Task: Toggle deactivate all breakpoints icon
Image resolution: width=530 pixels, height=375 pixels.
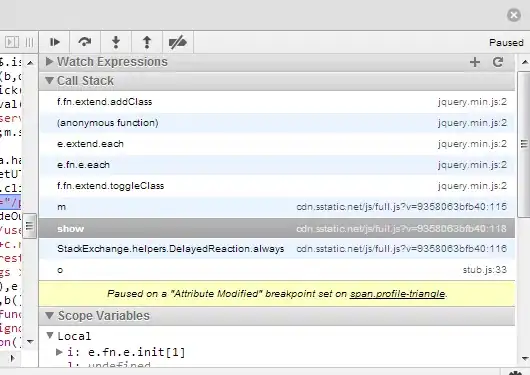Action: pos(178,42)
